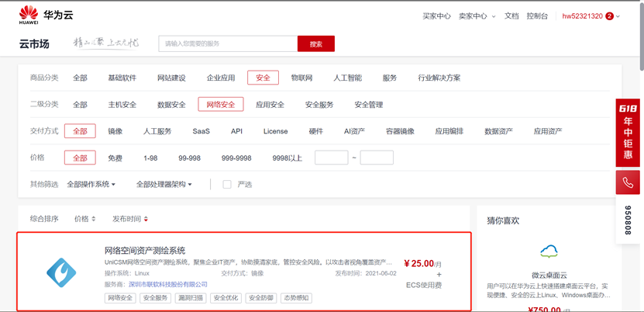The height and width of the screenshot is (312, 644).
Task: Open the 控制台 menu item
Action: [x=537, y=16]
